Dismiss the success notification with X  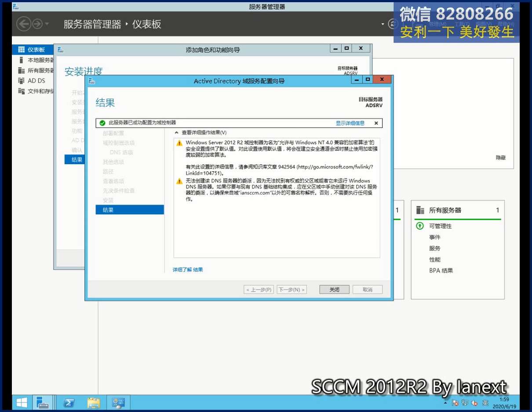(376, 123)
